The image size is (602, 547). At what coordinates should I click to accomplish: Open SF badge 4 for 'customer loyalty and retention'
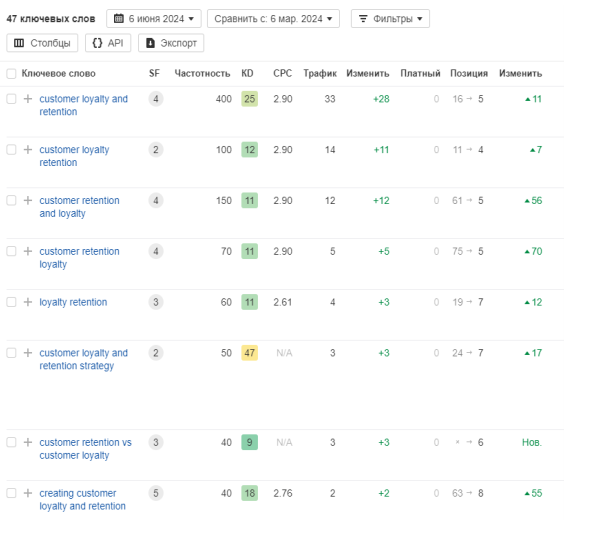155,99
